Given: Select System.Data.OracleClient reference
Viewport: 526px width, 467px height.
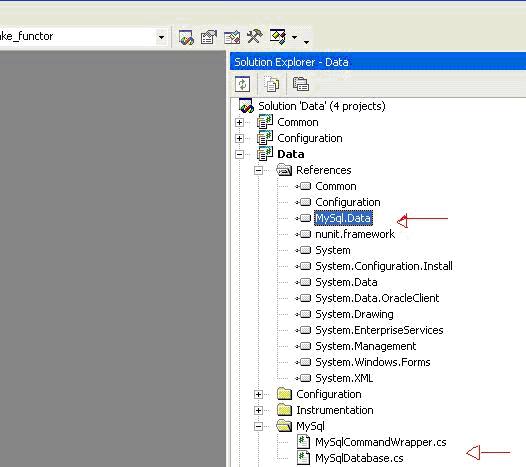Looking at the screenshot, I should 377,298.
